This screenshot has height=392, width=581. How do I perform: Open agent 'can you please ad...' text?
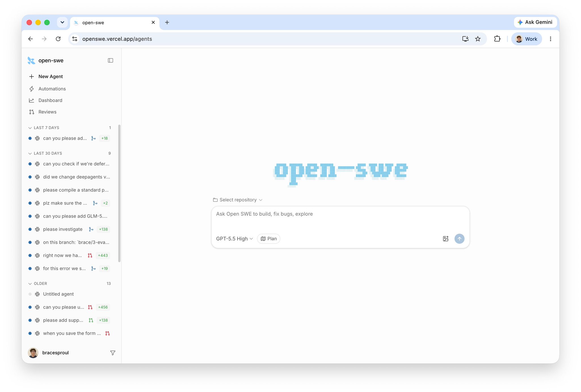coord(65,138)
